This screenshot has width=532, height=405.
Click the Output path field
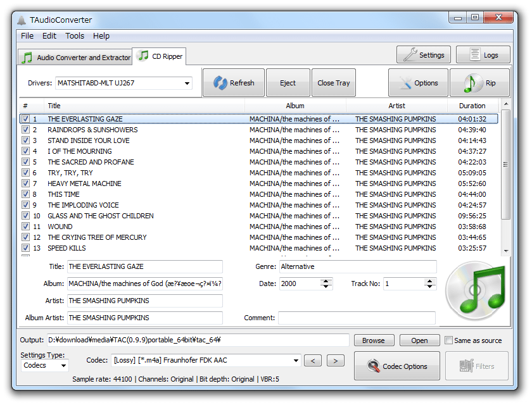click(198, 340)
